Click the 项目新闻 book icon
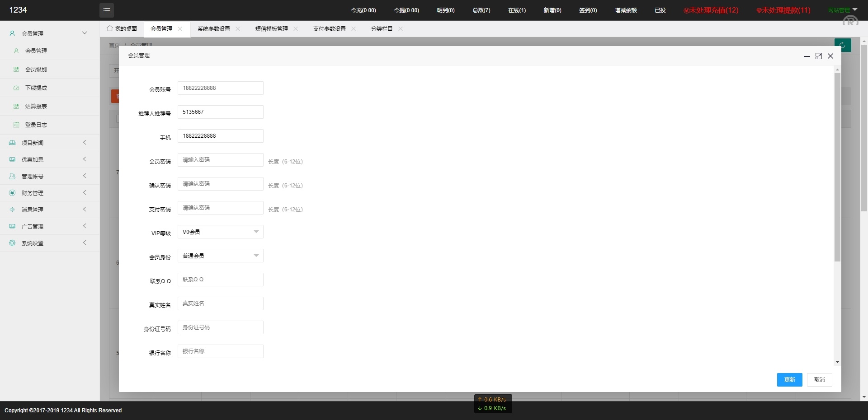Screen dimensions: 868x420 (x=12, y=143)
